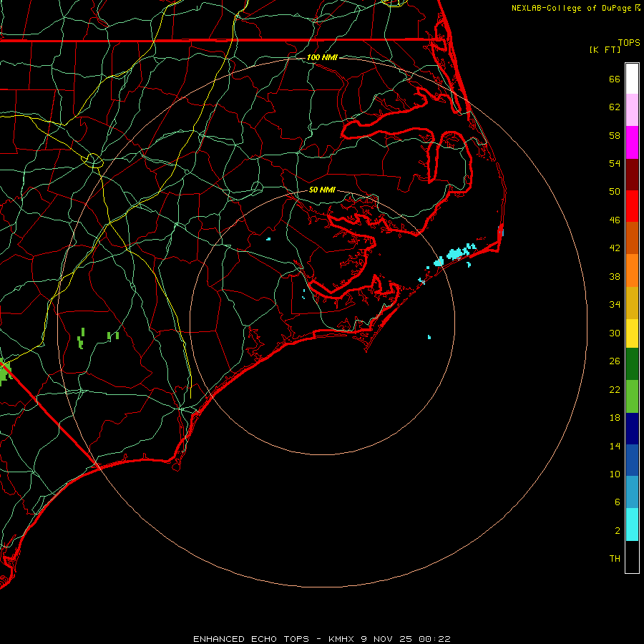Image resolution: width=644 pixels, height=644 pixels.
Task: Click the bright red 50 kft swatch
Action: [x=632, y=206]
